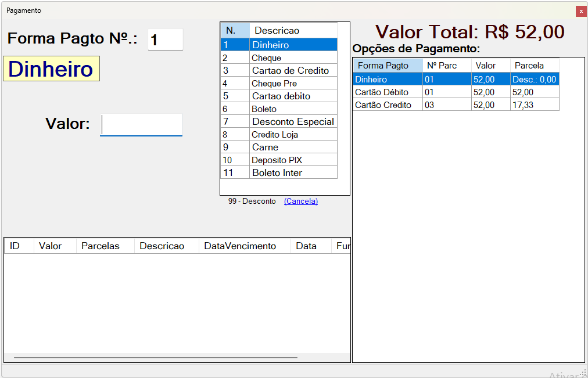
Task: Sort by the Forma Pagto column header
Action: point(383,66)
